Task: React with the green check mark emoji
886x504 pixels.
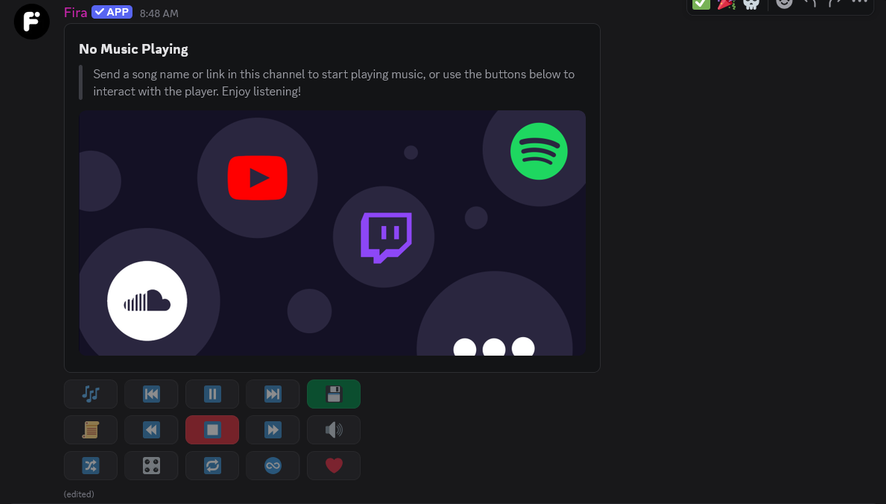Action: point(701,3)
